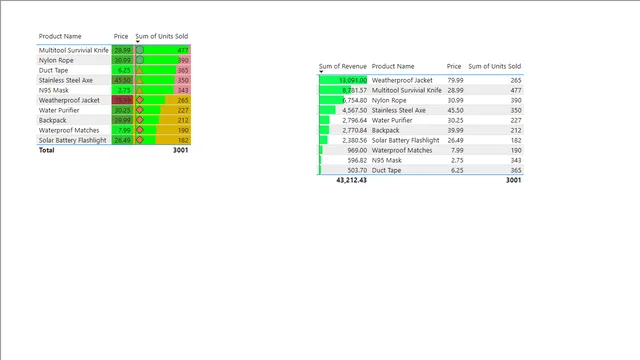Screen dimensions: 640x360
Task: Click Multitool Survivial Knife name in revenue table
Action: pos(407,90)
